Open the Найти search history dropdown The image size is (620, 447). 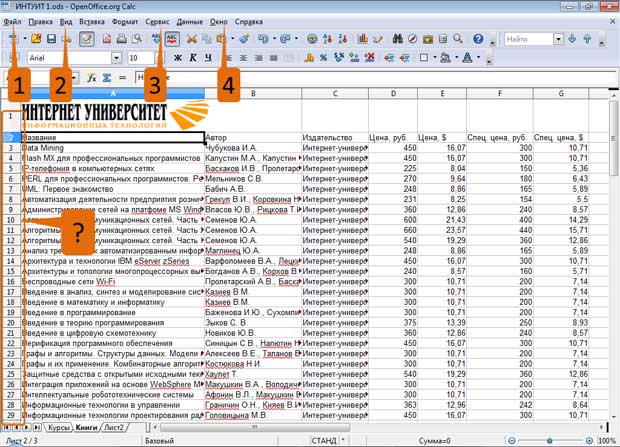click(558, 39)
